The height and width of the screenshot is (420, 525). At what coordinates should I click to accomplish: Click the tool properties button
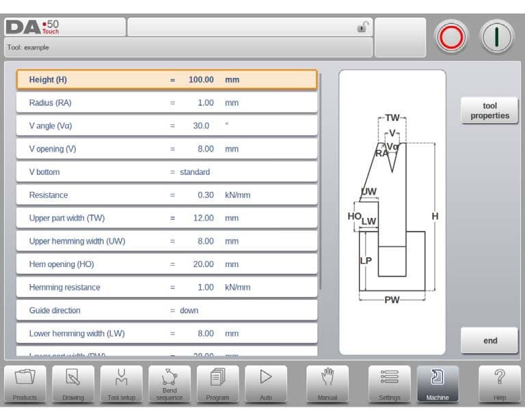(x=489, y=111)
